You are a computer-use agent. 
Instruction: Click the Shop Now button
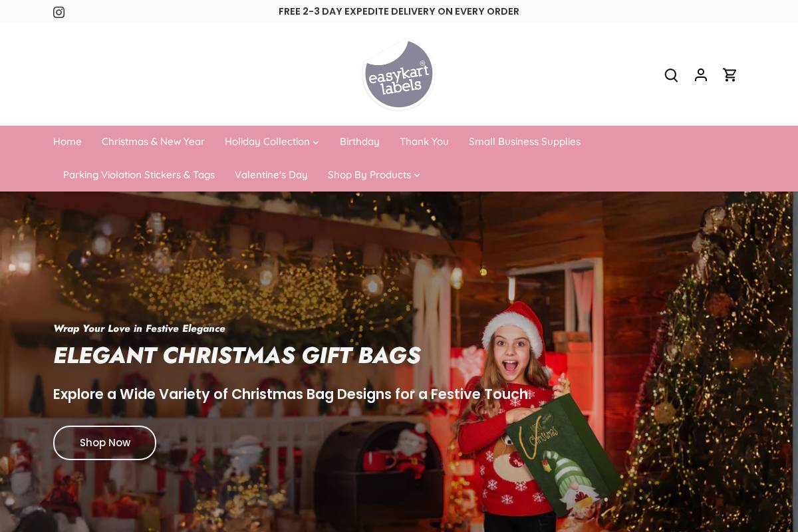[x=104, y=443]
